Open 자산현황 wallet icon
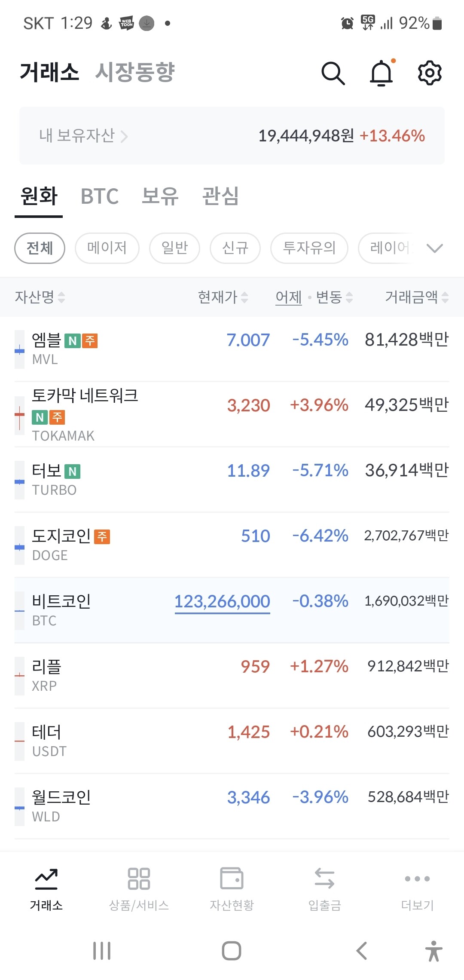The width and height of the screenshot is (464, 980). 232,878
